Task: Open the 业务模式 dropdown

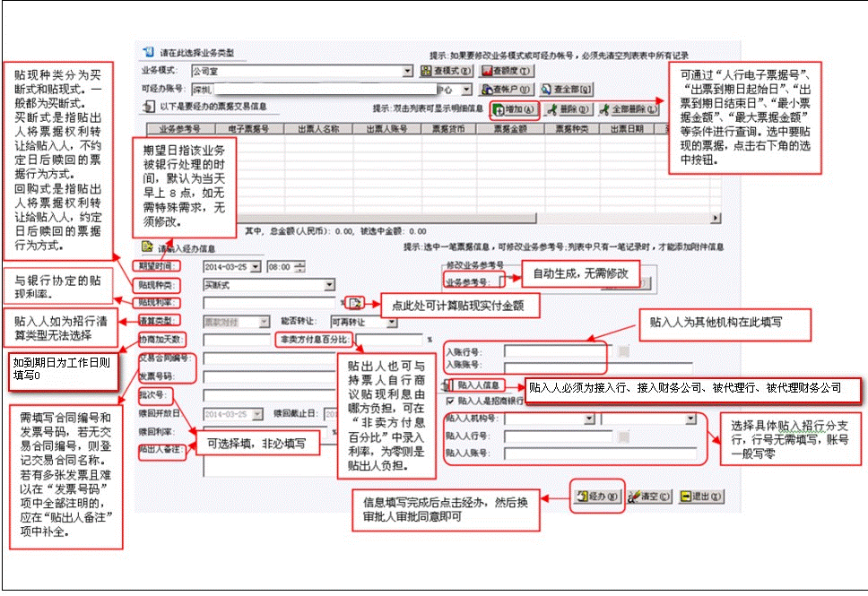Action: [408, 71]
